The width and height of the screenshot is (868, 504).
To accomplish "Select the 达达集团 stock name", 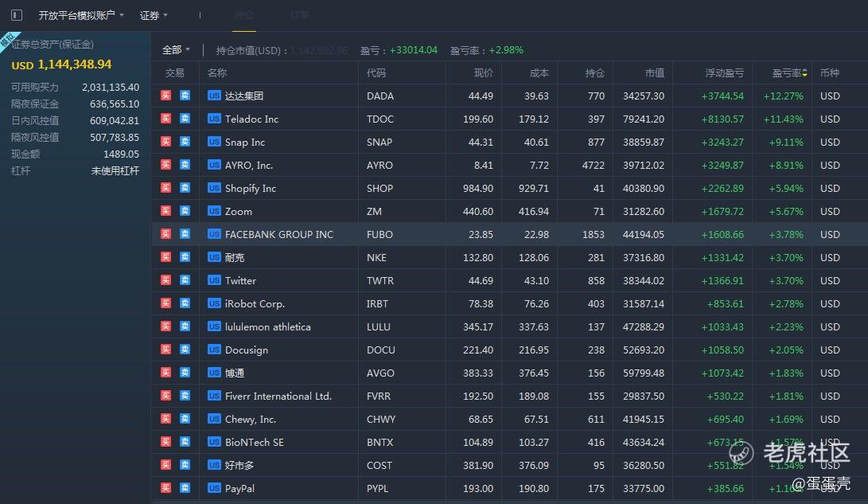I will click(x=244, y=96).
